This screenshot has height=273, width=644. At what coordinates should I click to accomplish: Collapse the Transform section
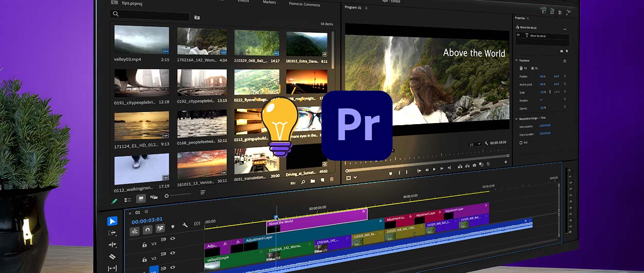516,60
